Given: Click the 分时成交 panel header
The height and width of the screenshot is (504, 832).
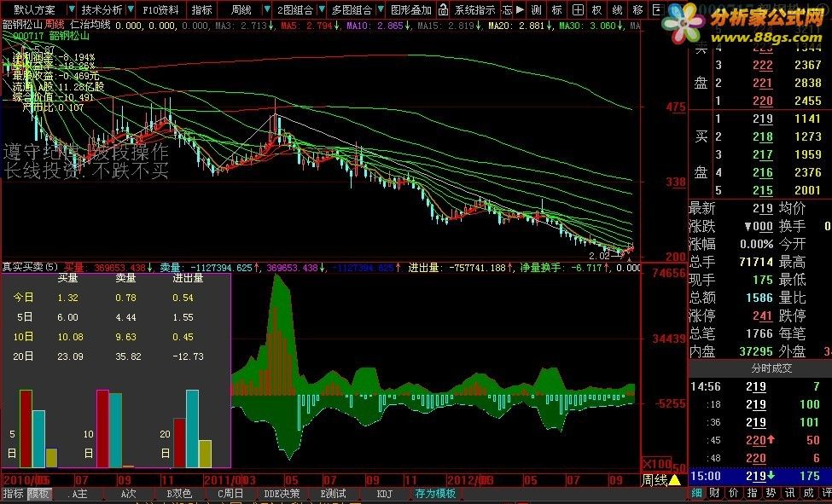Looking at the screenshot, I should [x=771, y=368].
